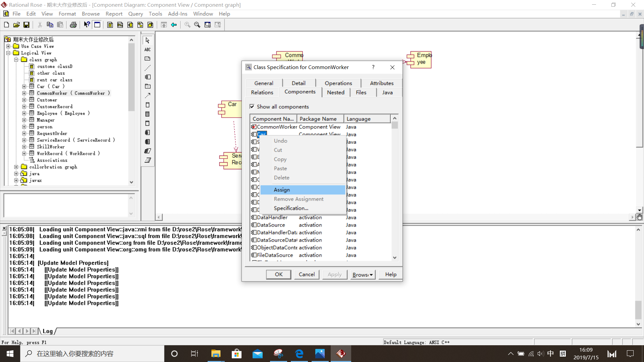Click the cyan Previous Diagram arrow

(174, 25)
